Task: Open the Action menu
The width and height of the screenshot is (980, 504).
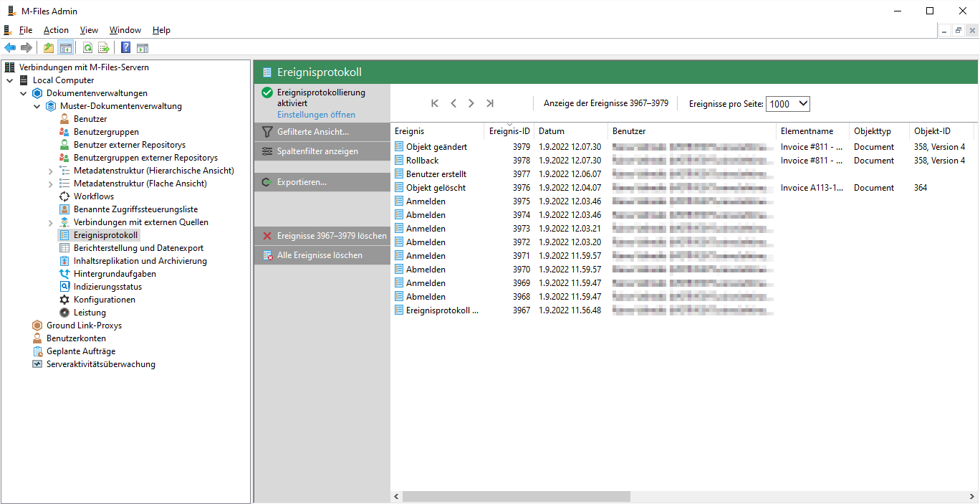Action: (56, 30)
